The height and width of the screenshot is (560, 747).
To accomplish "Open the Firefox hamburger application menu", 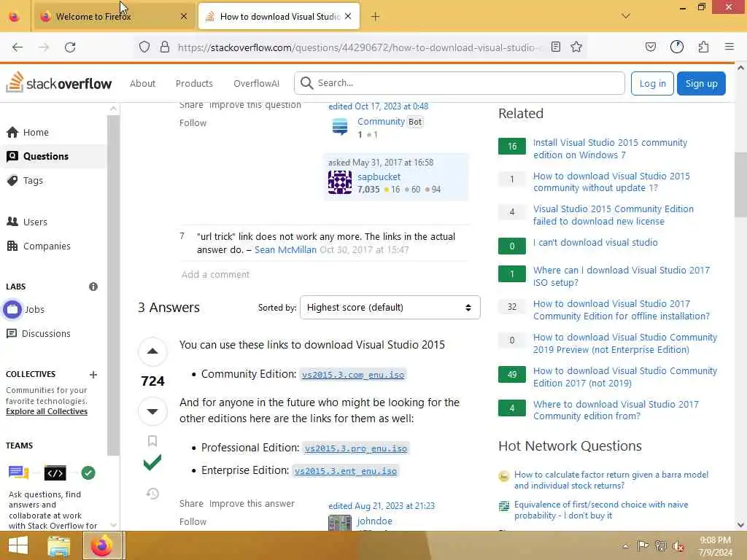I will tap(729, 47).
